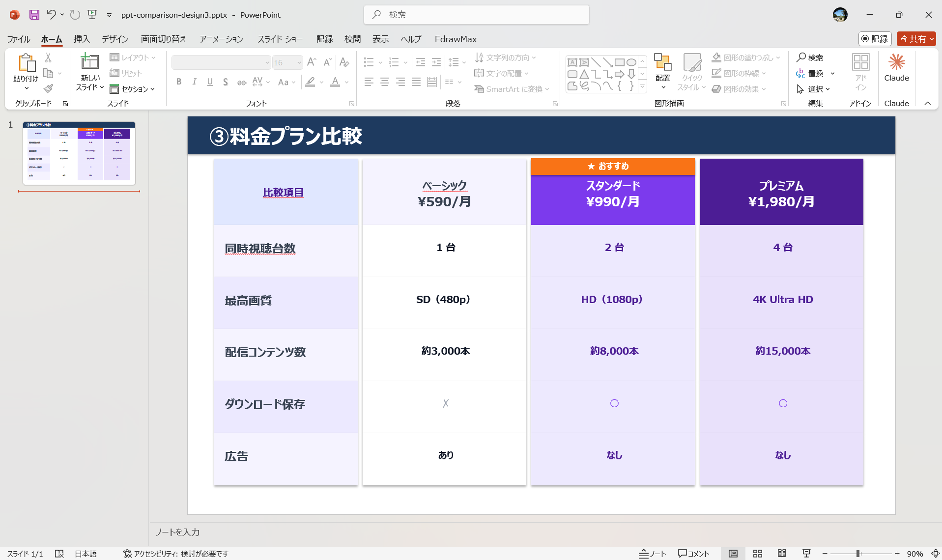Open the Design (デザイン) tab

pyautogui.click(x=115, y=39)
